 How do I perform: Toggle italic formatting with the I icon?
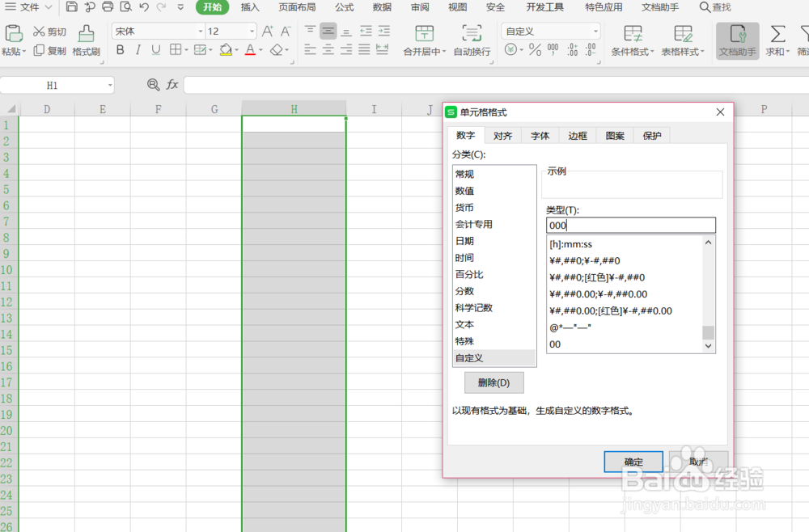138,50
